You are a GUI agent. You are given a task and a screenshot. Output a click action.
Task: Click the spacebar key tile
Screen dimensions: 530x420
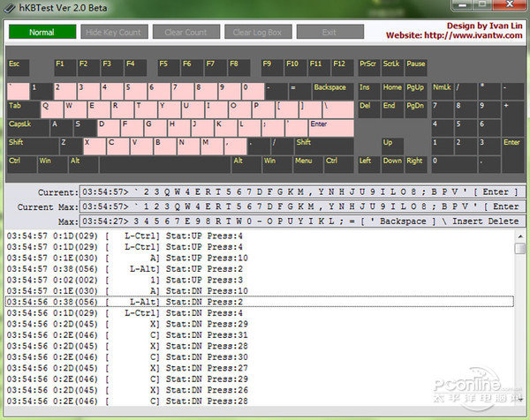(x=165, y=164)
